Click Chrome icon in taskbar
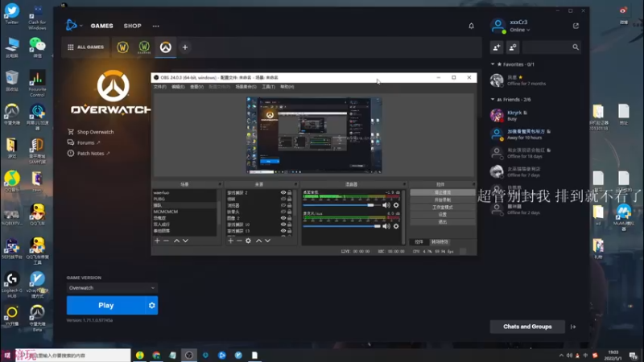The width and height of the screenshot is (644, 362). (x=156, y=356)
